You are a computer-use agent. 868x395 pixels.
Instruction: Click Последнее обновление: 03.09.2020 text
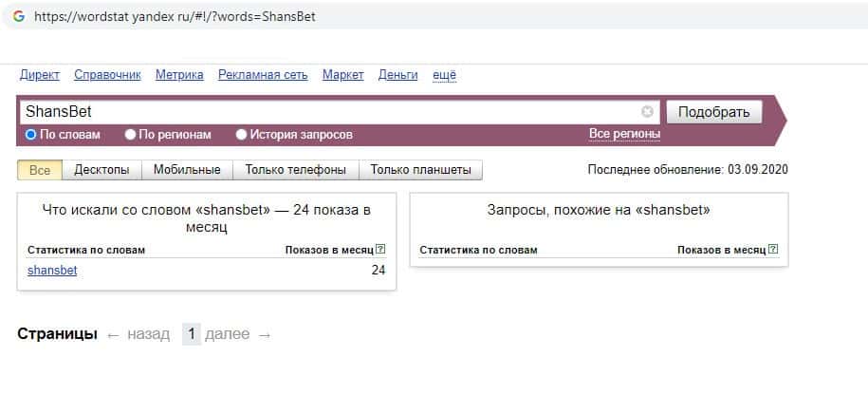coord(688,170)
